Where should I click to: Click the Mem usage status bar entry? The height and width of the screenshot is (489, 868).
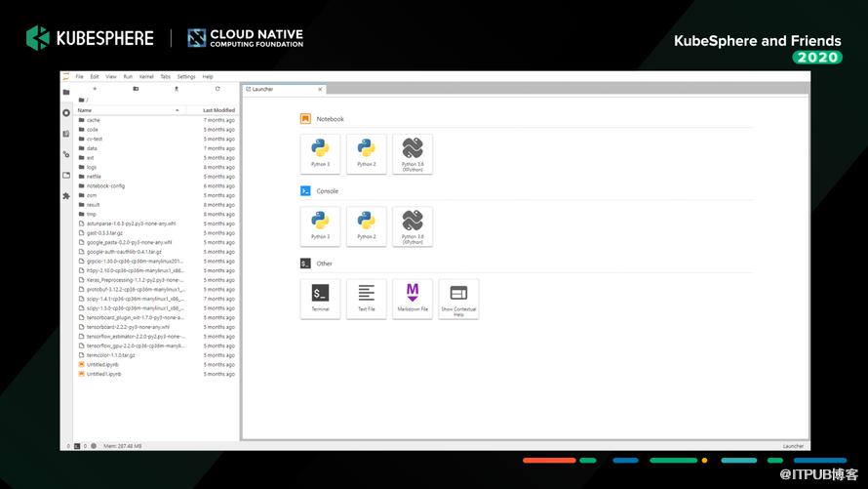pos(122,446)
